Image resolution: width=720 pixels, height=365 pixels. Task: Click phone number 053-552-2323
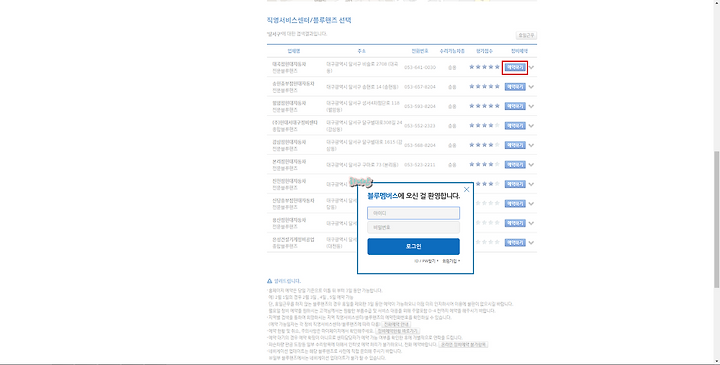tap(420, 126)
